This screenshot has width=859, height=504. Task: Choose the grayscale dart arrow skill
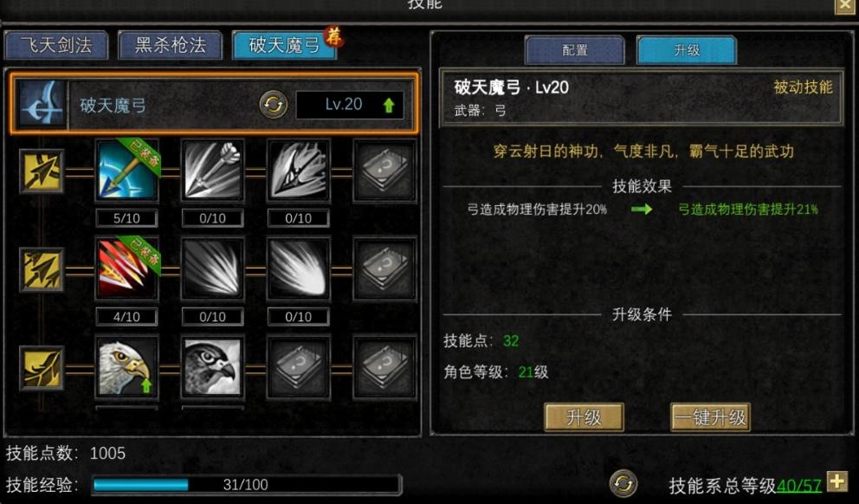coord(212,171)
